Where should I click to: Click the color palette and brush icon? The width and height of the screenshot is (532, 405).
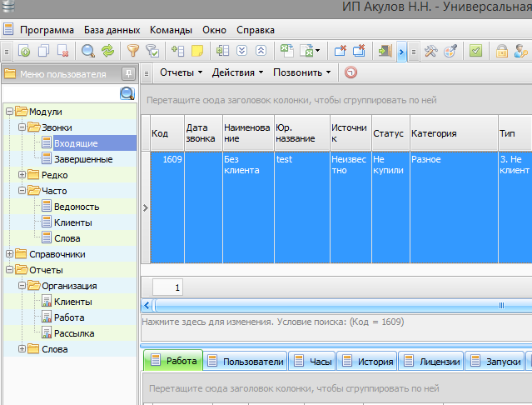click(450, 52)
